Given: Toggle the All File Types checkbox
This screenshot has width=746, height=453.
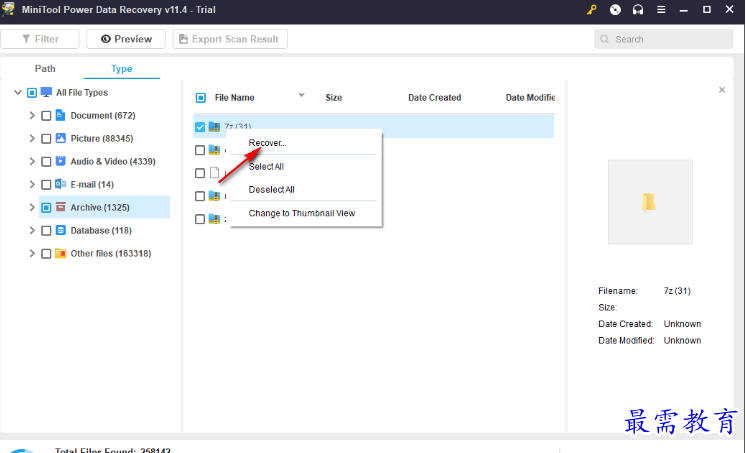Looking at the screenshot, I should tap(31, 92).
